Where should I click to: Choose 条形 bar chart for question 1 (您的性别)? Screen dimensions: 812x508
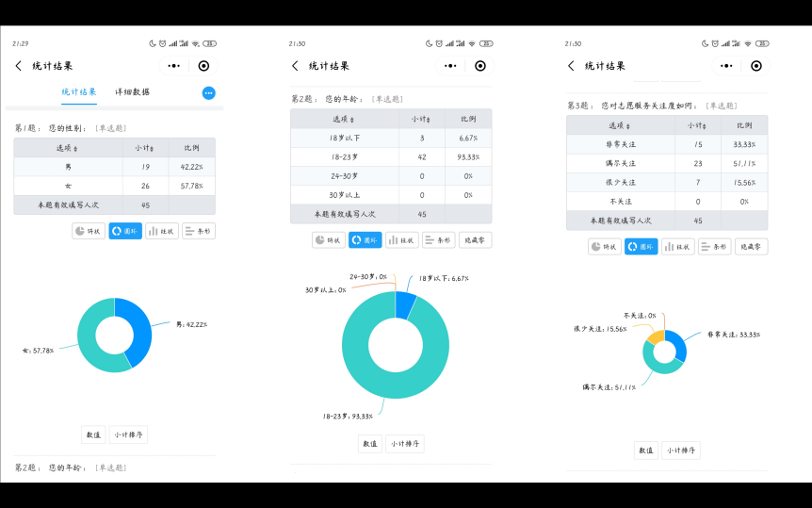coord(199,231)
